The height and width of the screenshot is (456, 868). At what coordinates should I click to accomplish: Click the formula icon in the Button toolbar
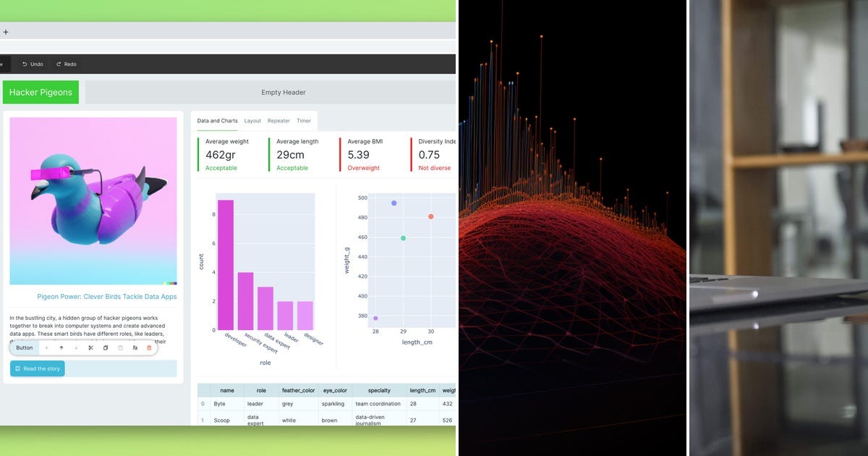click(x=135, y=347)
